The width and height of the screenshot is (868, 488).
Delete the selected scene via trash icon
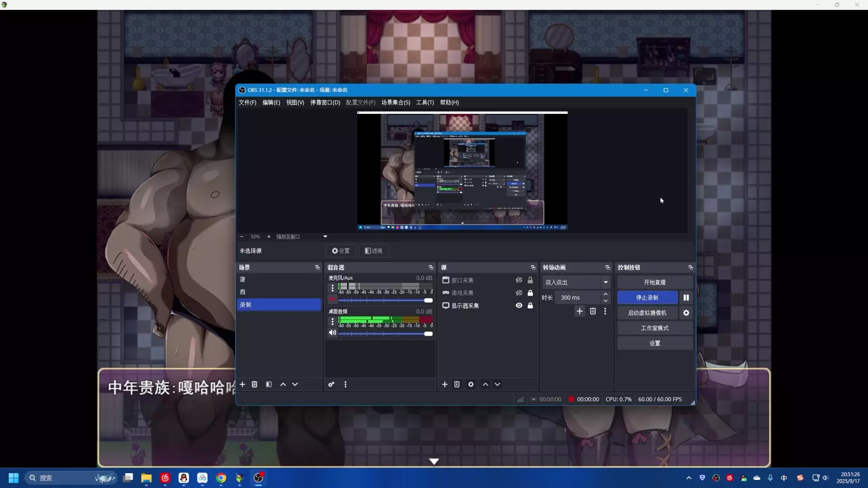coord(255,384)
